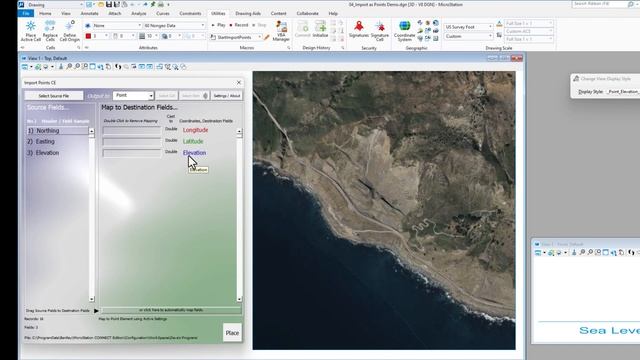This screenshot has width=640, height=360.
Task: Open the Output to Point dropdown
Action: pyautogui.click(x=133, y=96)
